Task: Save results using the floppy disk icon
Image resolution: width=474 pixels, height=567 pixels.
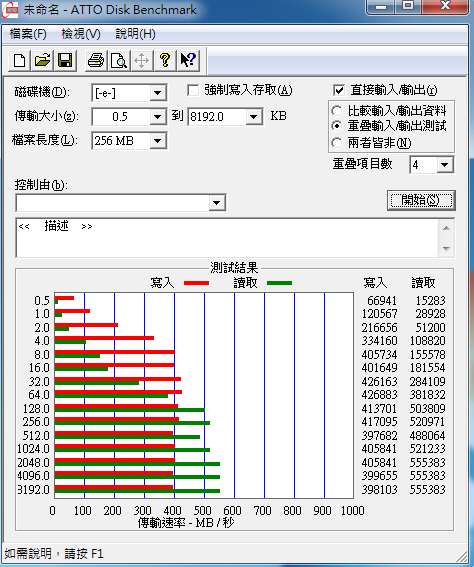Action: (x=65, y=60)
